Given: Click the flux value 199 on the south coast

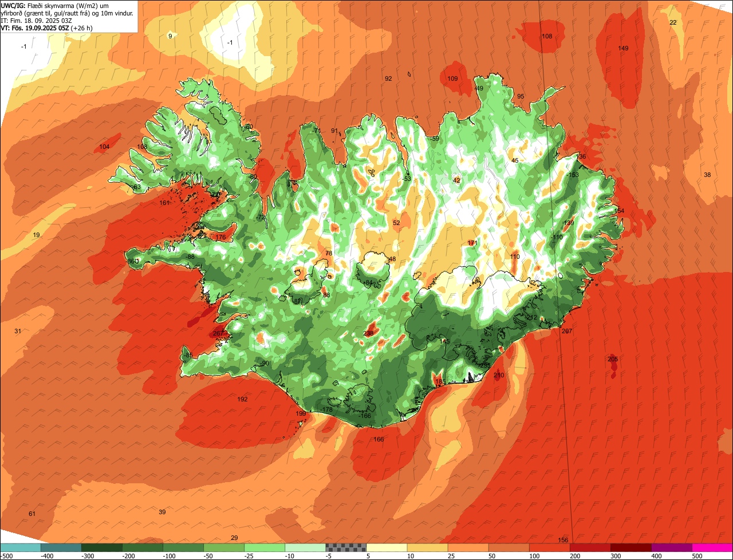Looking at the screenshot, I should point(301,413).
